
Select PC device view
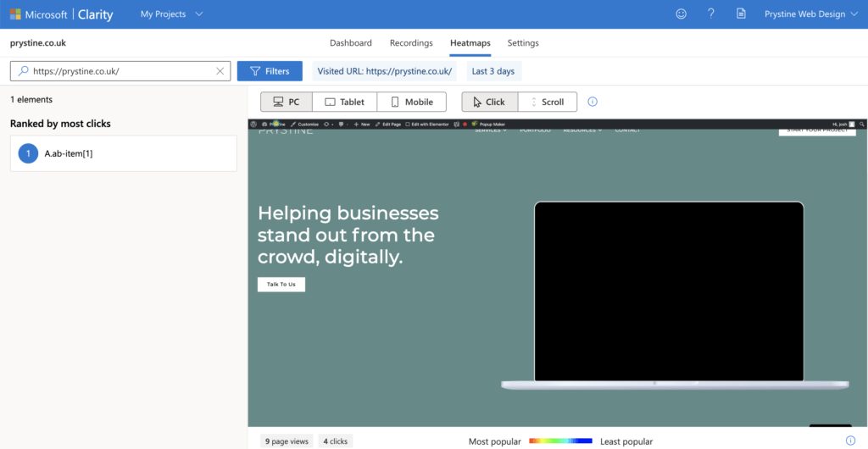[x=287, y=102]
